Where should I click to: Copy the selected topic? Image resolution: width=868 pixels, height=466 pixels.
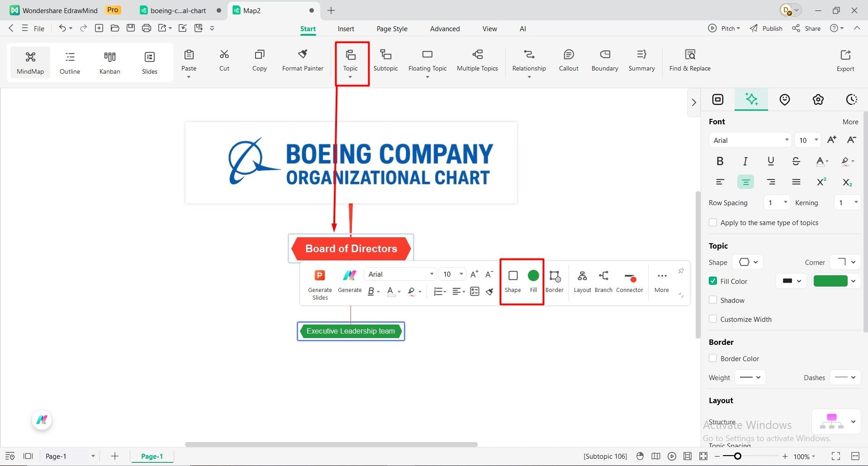pos(260,60)
